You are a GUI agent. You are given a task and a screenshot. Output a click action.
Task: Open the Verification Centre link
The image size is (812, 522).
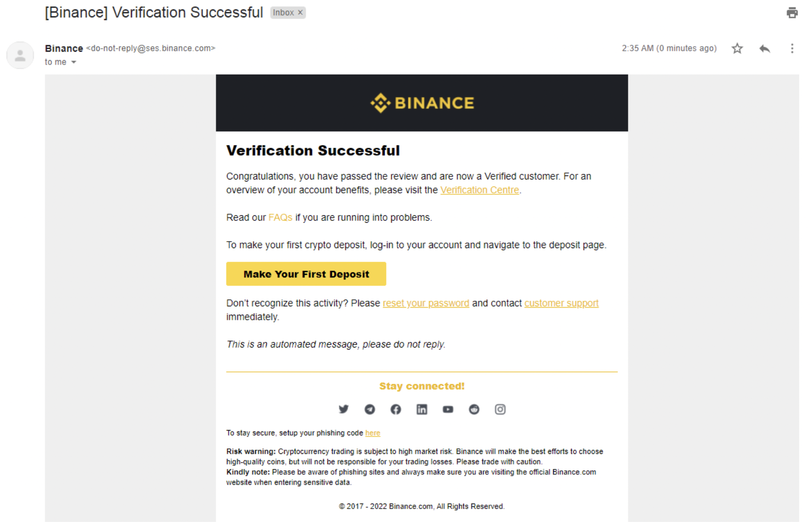click(480, 190)
